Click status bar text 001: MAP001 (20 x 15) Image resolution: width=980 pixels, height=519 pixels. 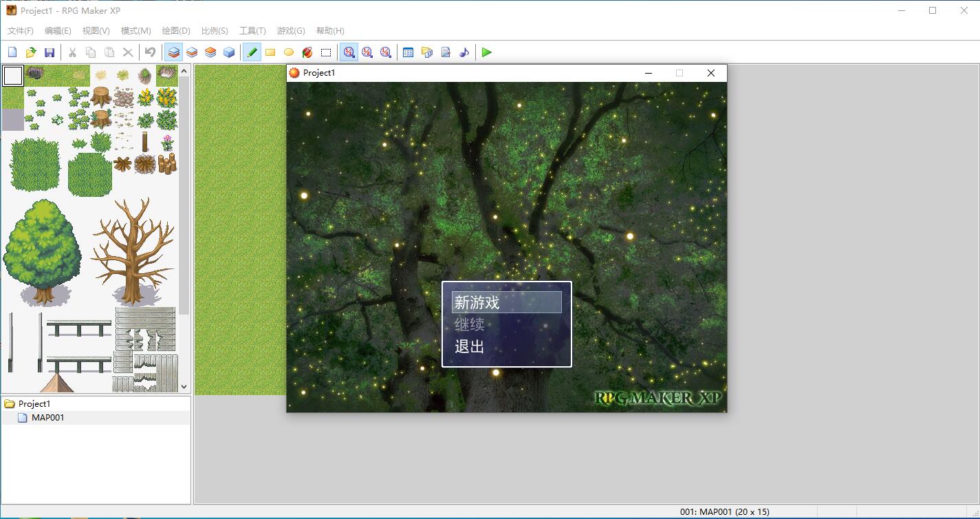(x=724, y=511)
